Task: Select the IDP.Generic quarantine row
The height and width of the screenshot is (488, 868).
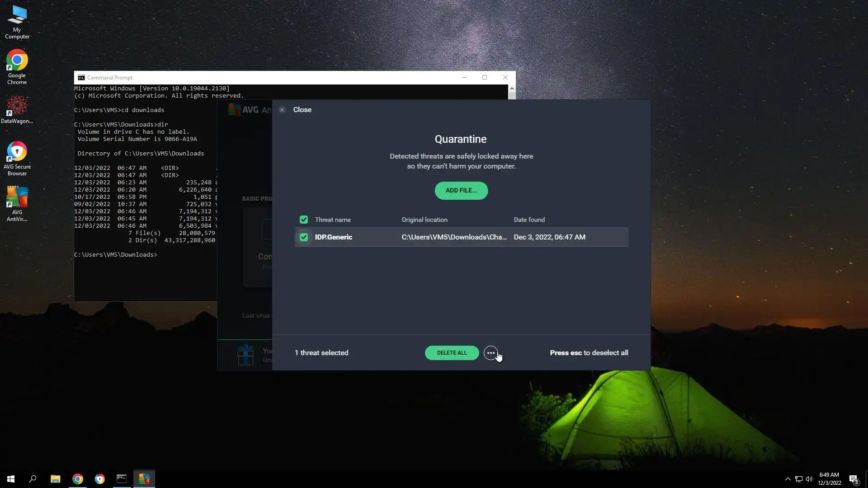Action: (461, 237)
